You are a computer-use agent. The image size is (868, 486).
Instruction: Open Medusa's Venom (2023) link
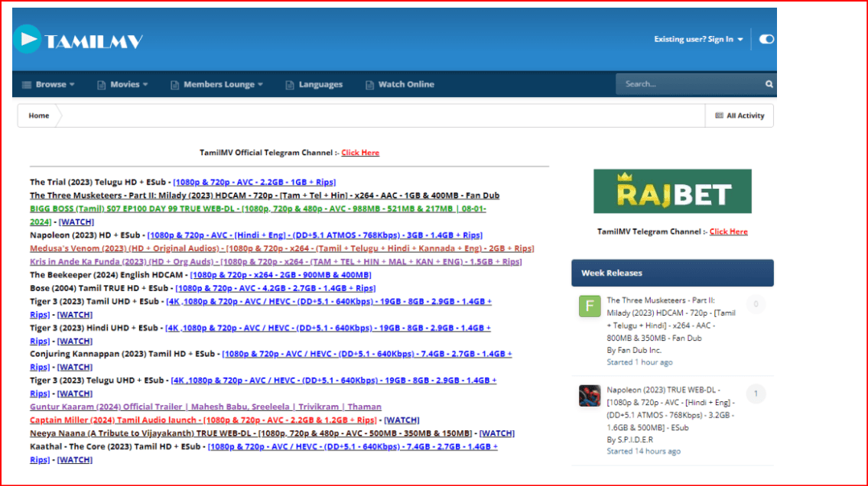pyautogui.click(x=281, y=248)
